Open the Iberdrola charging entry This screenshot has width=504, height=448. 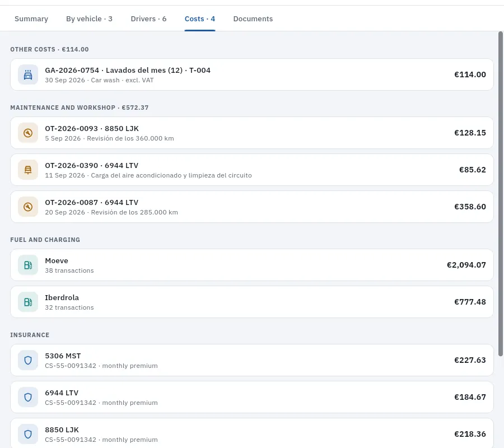(x=251, y=302)
